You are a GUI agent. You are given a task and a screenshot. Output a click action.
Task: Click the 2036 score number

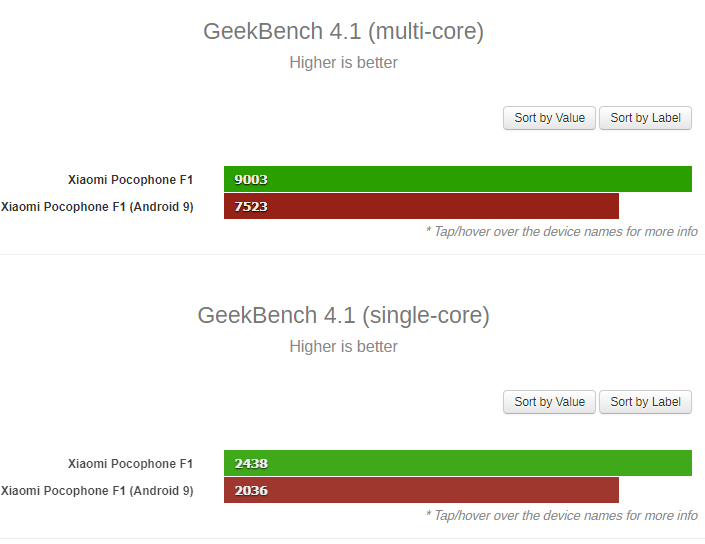[251, 490]
